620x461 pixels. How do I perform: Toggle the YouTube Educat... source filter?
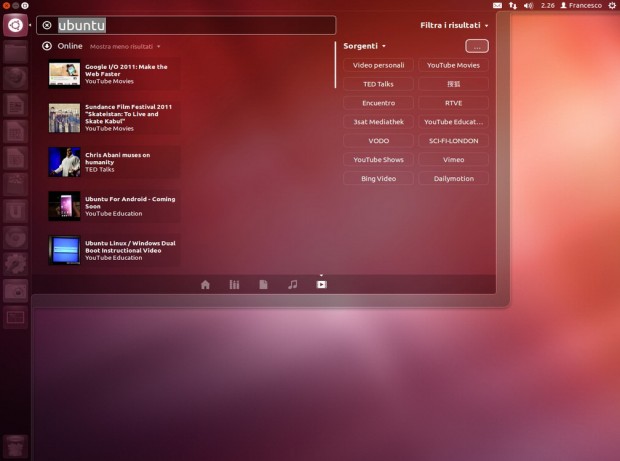click(x=453, y=122)
